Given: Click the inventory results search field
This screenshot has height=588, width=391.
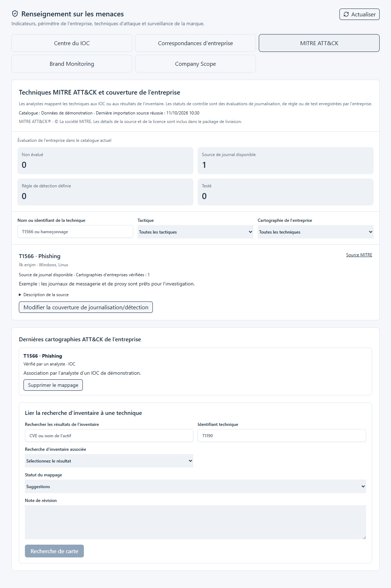Looking at the screenshot, I should 109,435.
